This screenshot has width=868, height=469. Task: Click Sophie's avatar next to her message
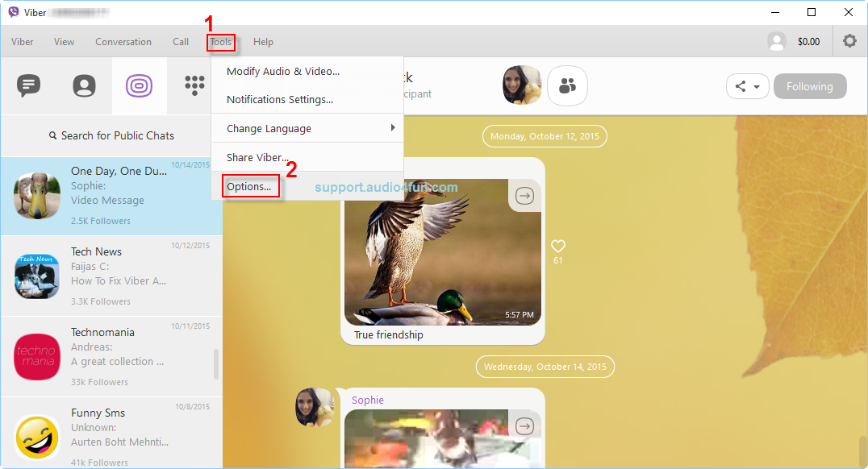315,407
